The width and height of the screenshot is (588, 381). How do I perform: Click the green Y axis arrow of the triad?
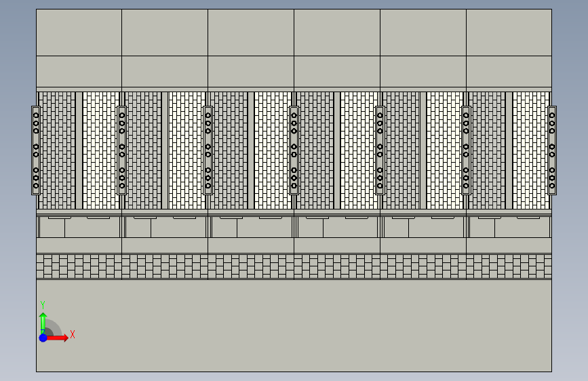43,323
